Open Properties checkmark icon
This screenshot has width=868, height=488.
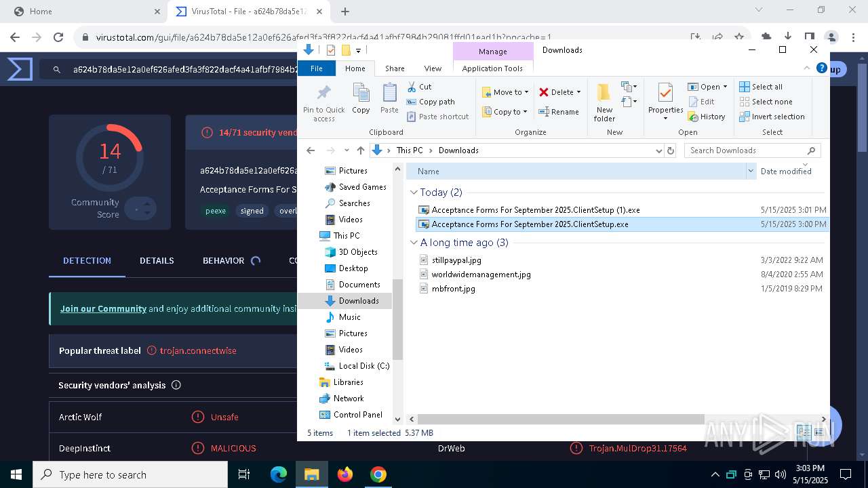point(665,92)
